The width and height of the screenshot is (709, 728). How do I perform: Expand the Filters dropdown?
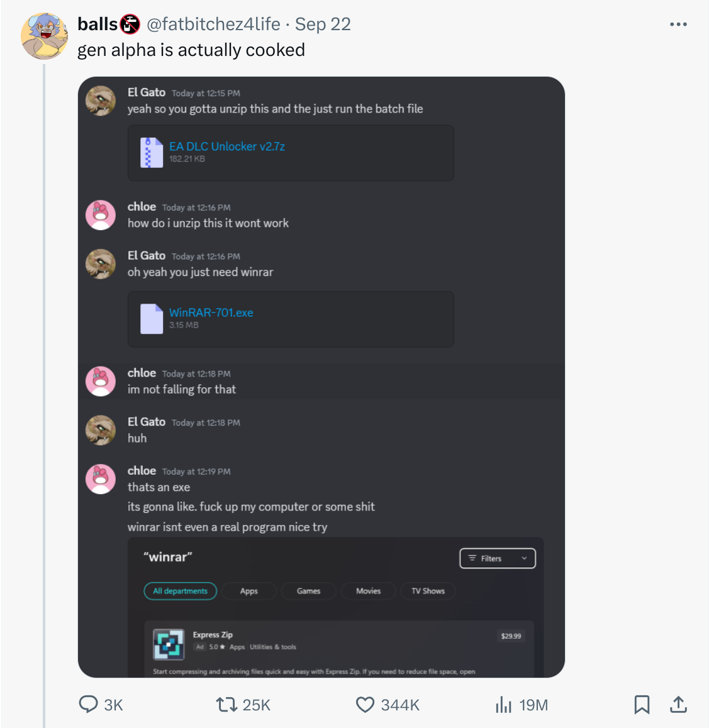tap(498, 558)
